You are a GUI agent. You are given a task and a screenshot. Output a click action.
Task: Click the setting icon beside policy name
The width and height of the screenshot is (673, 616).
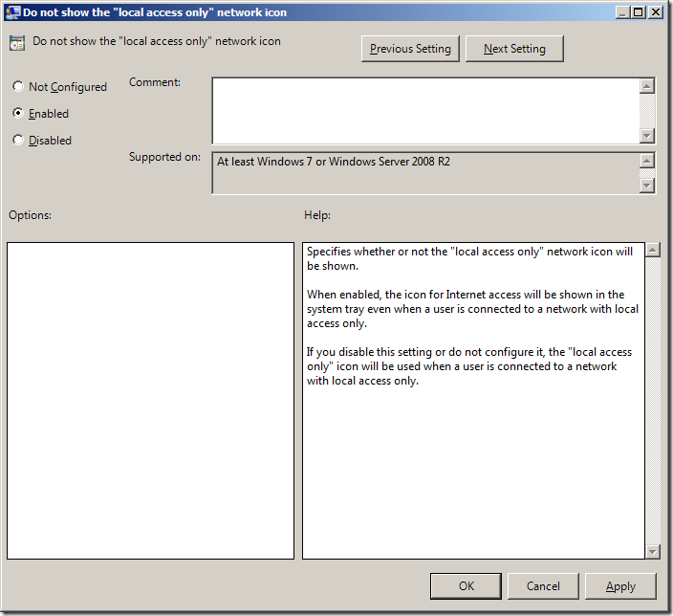click(17, 43)
